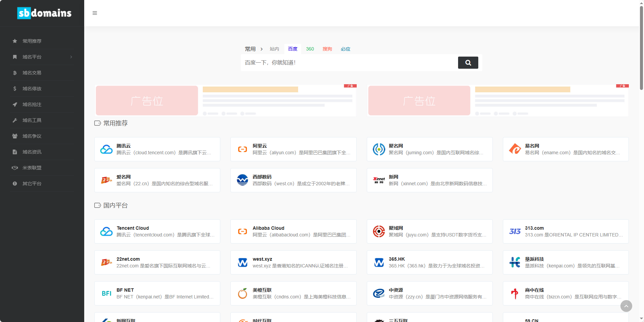The image size is (644, 322).
Task: Click the document icon next to 域名资讯
Action: coord(15,152)
